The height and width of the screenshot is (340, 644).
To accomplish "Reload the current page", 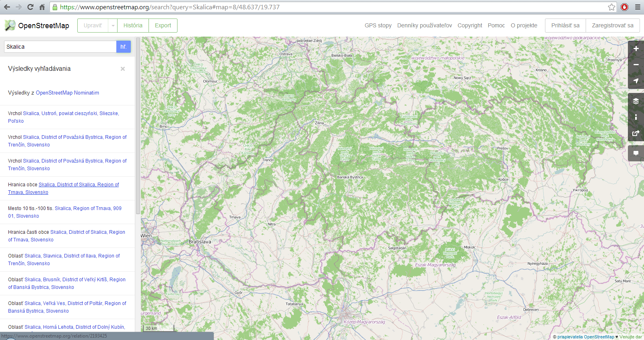I will [x=30, y=7].
